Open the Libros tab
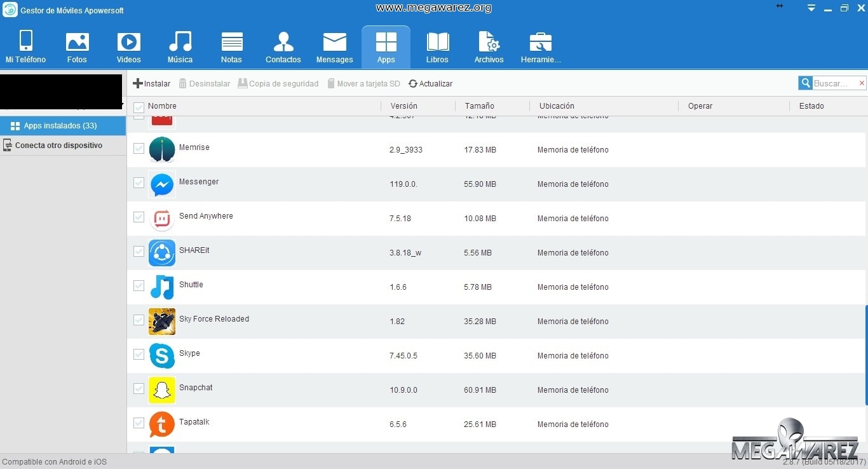 coord(437,48)
